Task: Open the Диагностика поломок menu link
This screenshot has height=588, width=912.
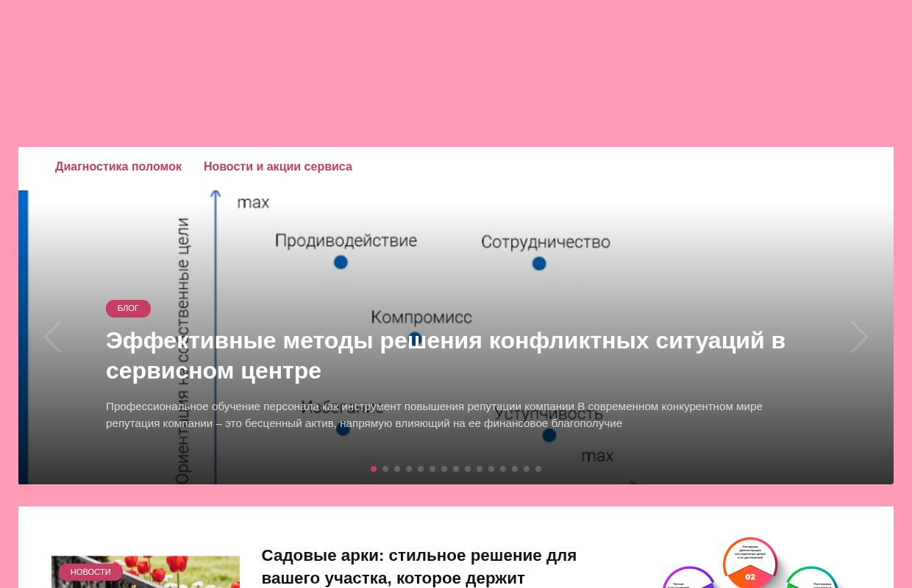Action: (x=118, y=167)
